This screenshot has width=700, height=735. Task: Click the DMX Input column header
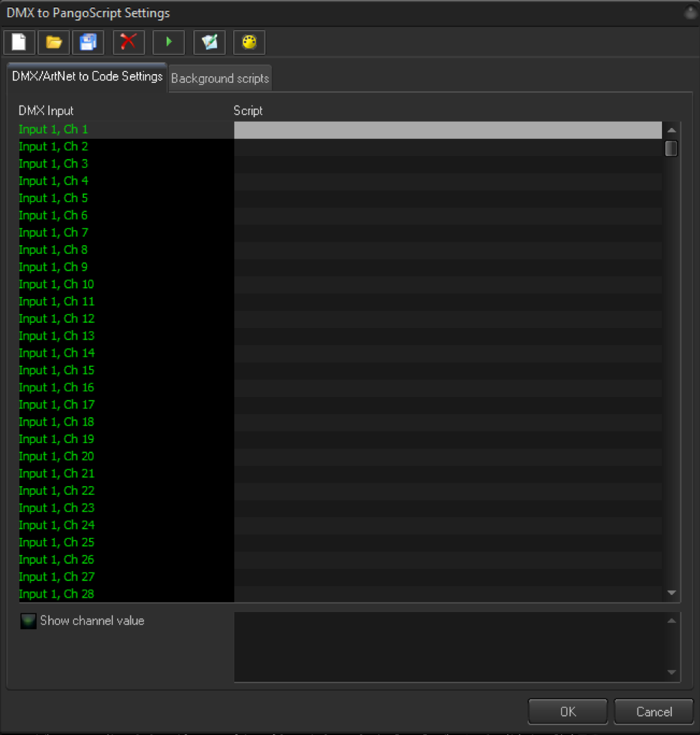click(x=46, y=111)
